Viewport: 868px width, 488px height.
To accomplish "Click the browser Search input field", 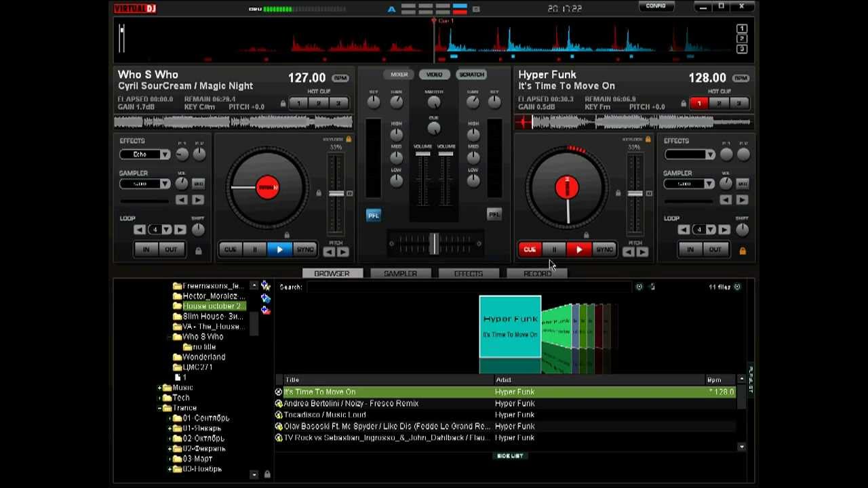I will point(468,287).
